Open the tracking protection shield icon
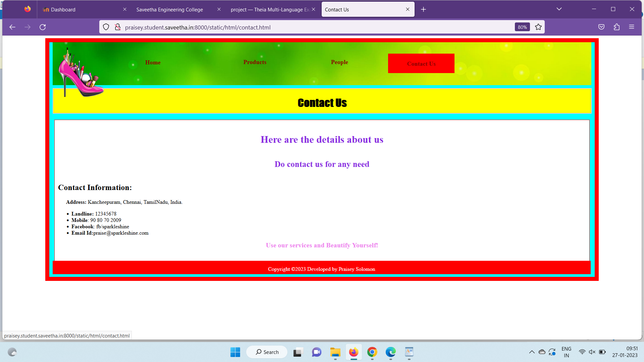Screen dimensions: 644x362 pos(106,27)
